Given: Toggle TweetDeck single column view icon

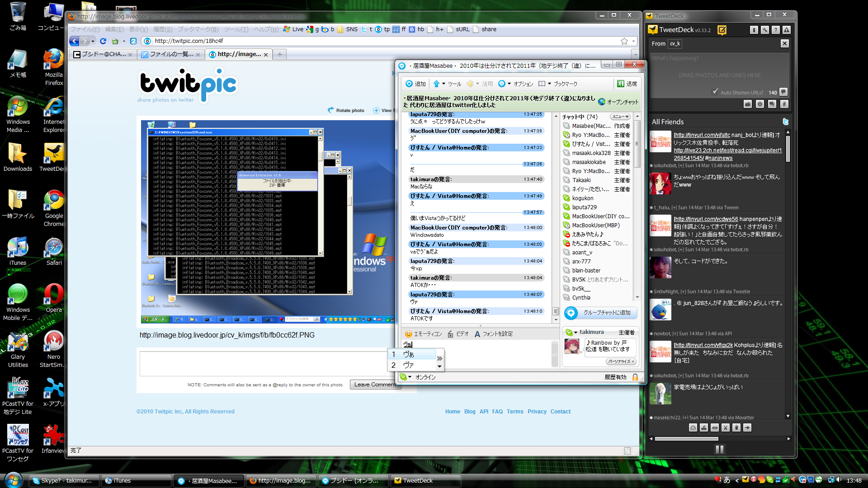Looking at the screenshot, I should (x=754, y=30).
